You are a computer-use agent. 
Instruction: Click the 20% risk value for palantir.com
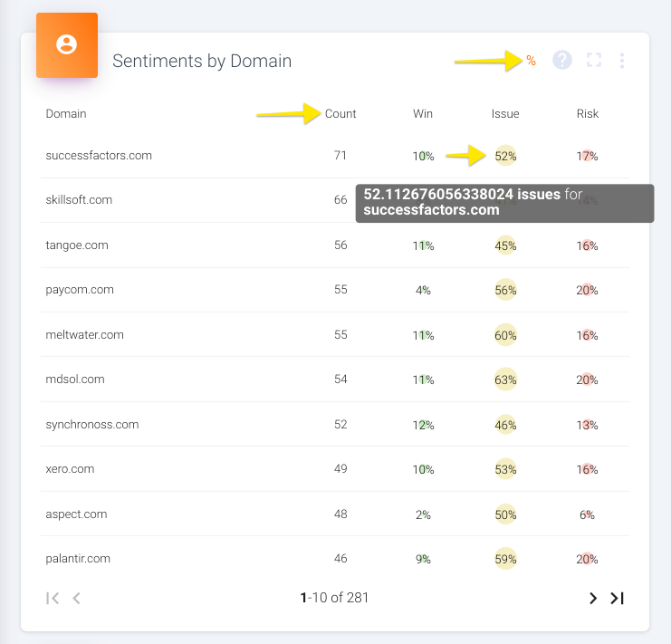[587, 559]
